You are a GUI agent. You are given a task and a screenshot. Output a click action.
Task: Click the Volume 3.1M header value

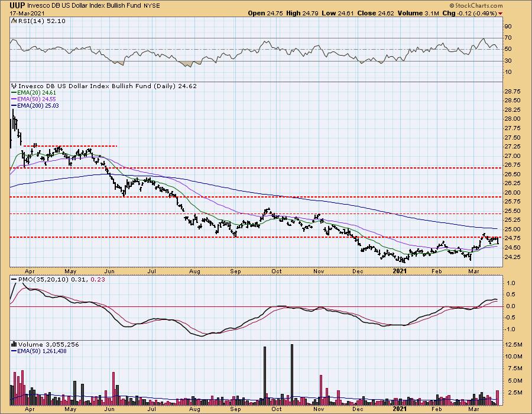(x=418, y=13)
